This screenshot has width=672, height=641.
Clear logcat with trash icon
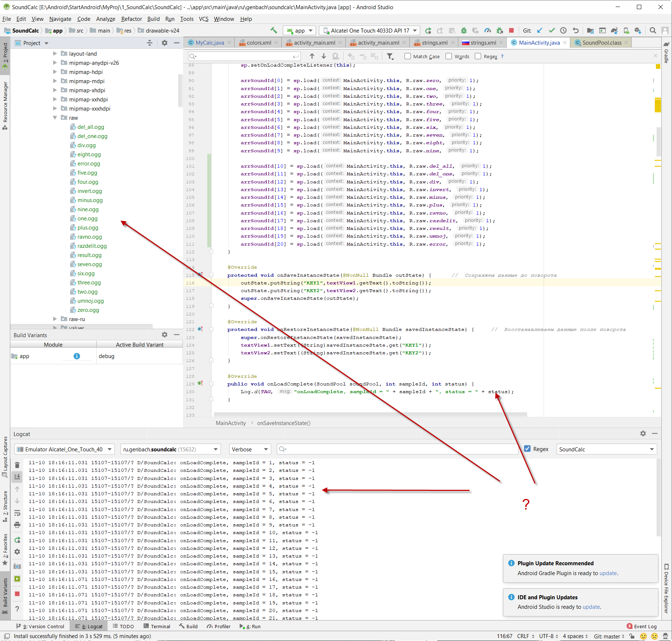pos(17,465)
